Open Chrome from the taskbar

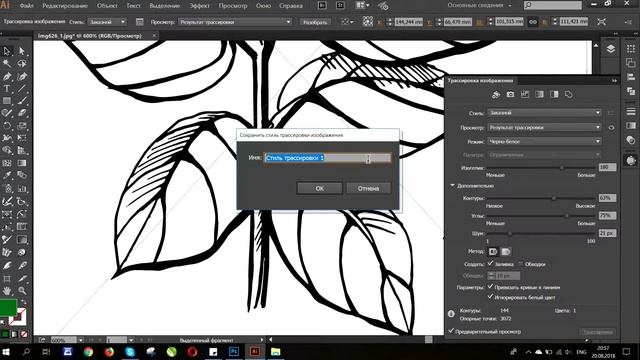pyautogui.click(x=89, y=351)
